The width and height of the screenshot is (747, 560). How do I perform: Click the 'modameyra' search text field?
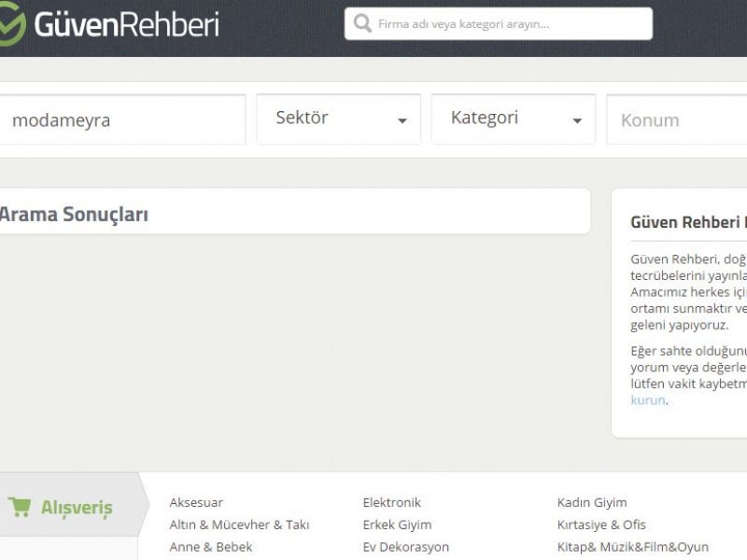[x=122, y=119]
